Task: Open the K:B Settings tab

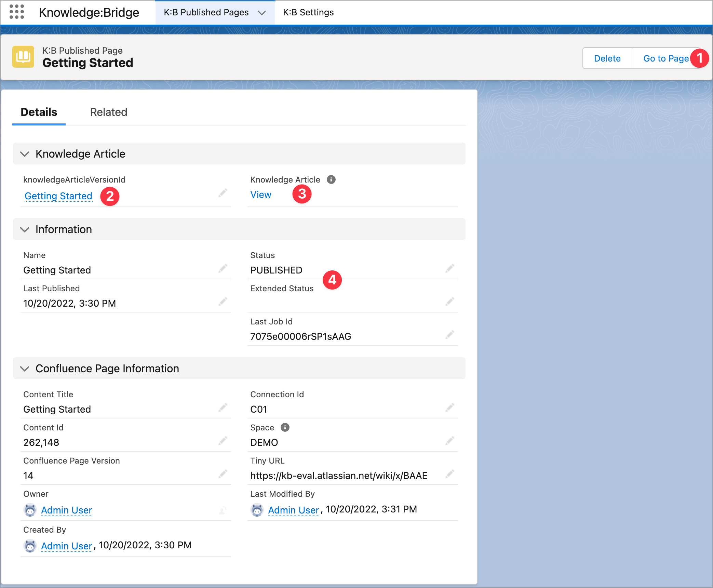Action: 308,13
